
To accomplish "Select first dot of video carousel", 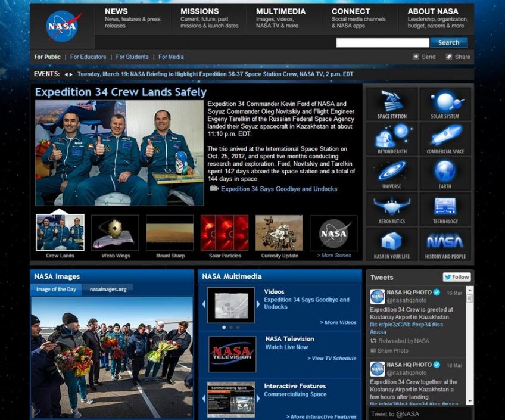I will (x=224, y=327).
